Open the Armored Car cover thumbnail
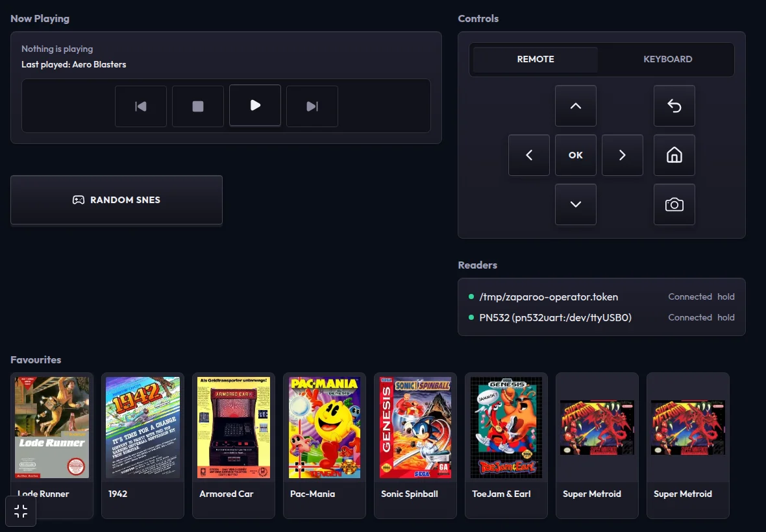Screen dimensions: 766x532 coord(234,428)
